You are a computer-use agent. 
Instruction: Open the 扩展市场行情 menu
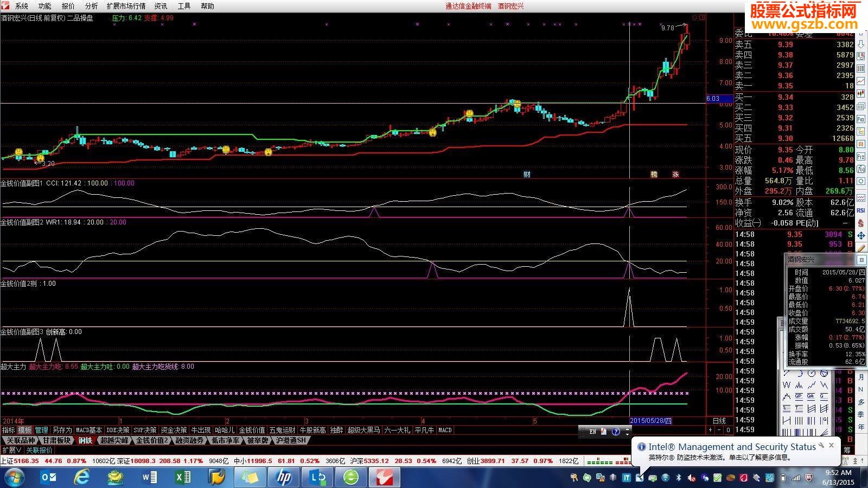pyautogui.click(x=126, y=6)
